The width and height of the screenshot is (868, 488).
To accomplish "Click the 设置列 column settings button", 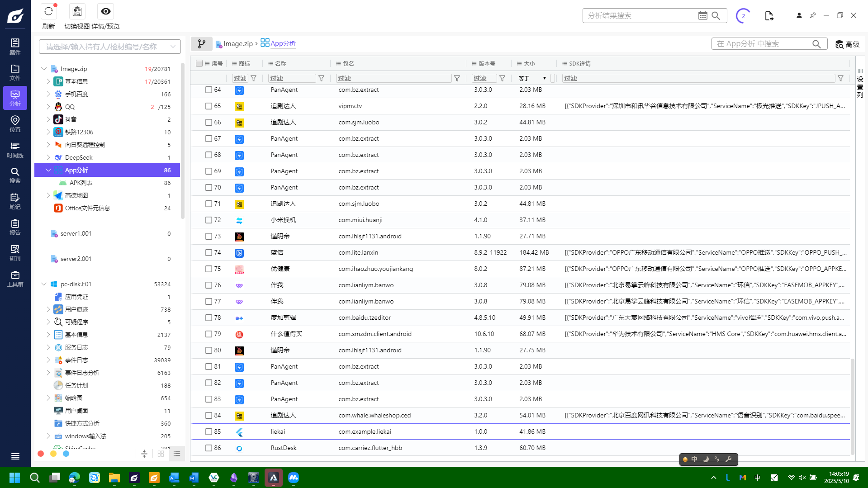I will [860, 83].
